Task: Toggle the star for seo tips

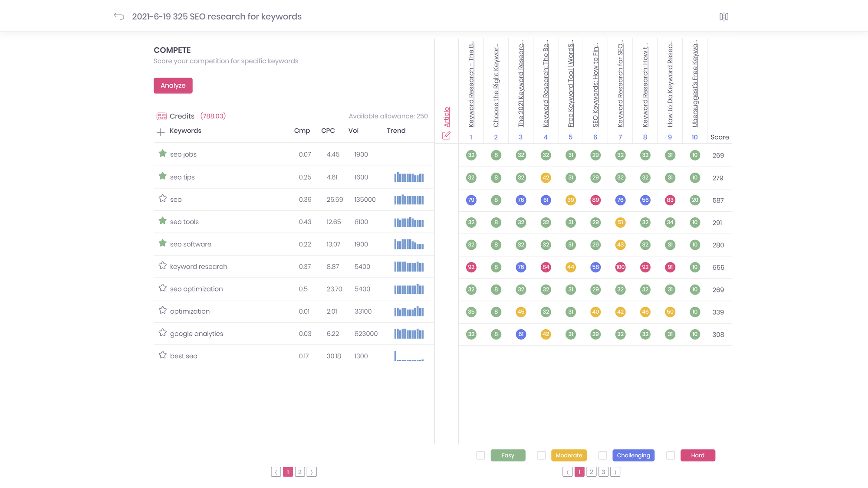Action: (162, 176)
